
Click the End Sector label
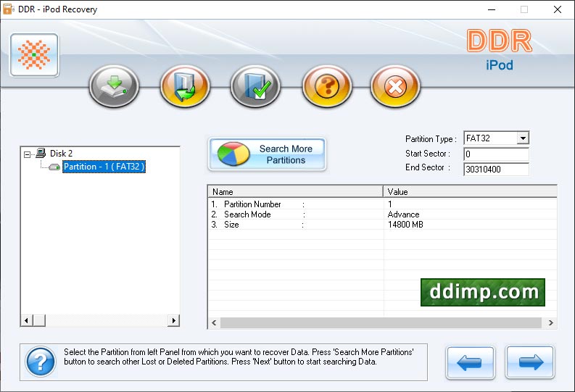(428, 167)
